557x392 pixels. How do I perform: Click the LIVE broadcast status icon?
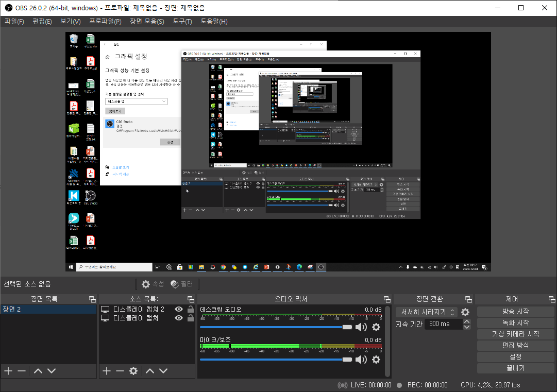tap(343, 385)
